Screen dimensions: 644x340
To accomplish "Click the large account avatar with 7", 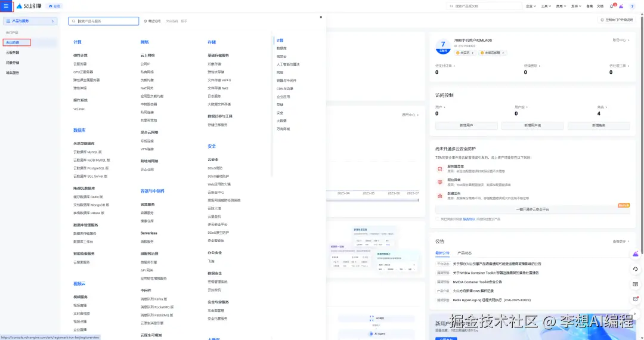I will (442, 47).
